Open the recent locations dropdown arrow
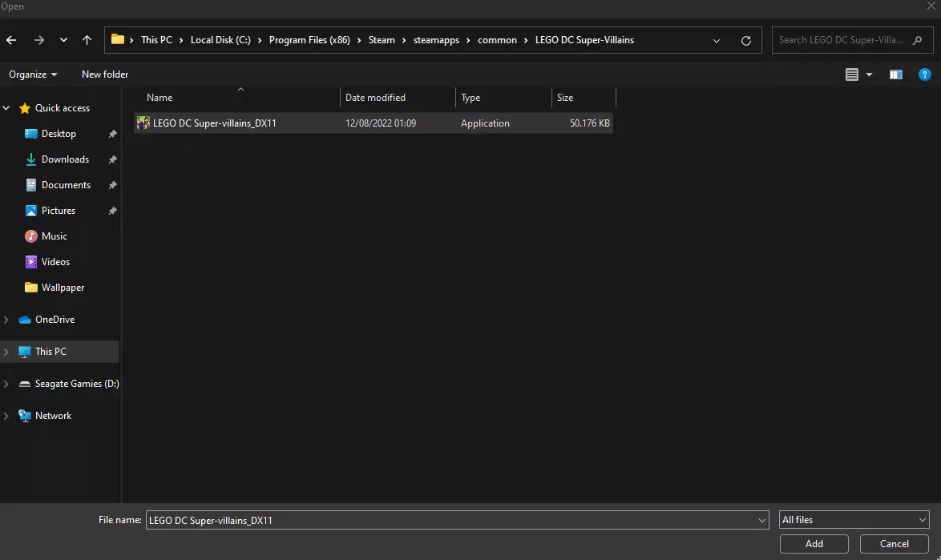Screen dimensions: 941x560 point(63,40)
